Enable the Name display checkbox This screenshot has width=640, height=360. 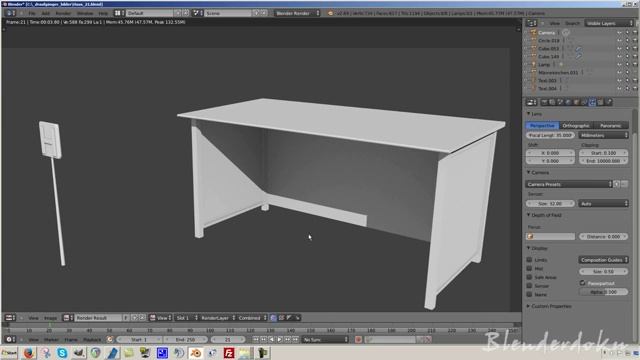pos(529,294)
